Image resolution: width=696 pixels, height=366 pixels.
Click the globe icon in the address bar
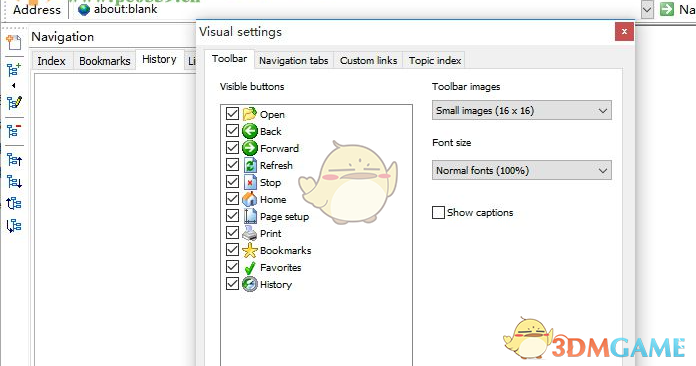tap(83, 9)
